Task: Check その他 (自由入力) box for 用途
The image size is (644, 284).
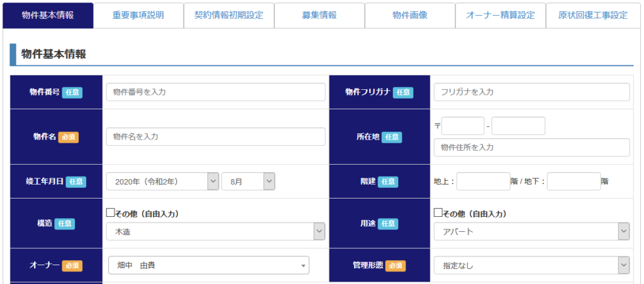Action: tap(438, 213)
